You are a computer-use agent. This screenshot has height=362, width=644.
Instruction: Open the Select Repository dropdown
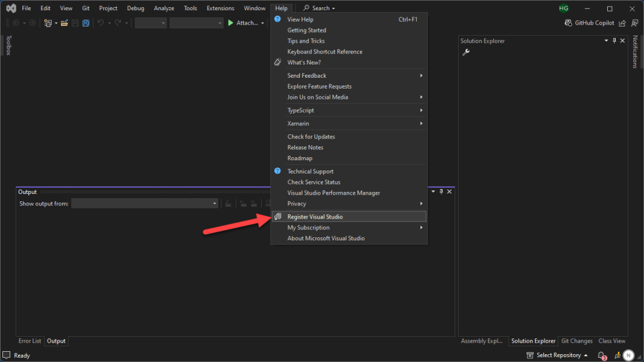(x=557, y=355)
